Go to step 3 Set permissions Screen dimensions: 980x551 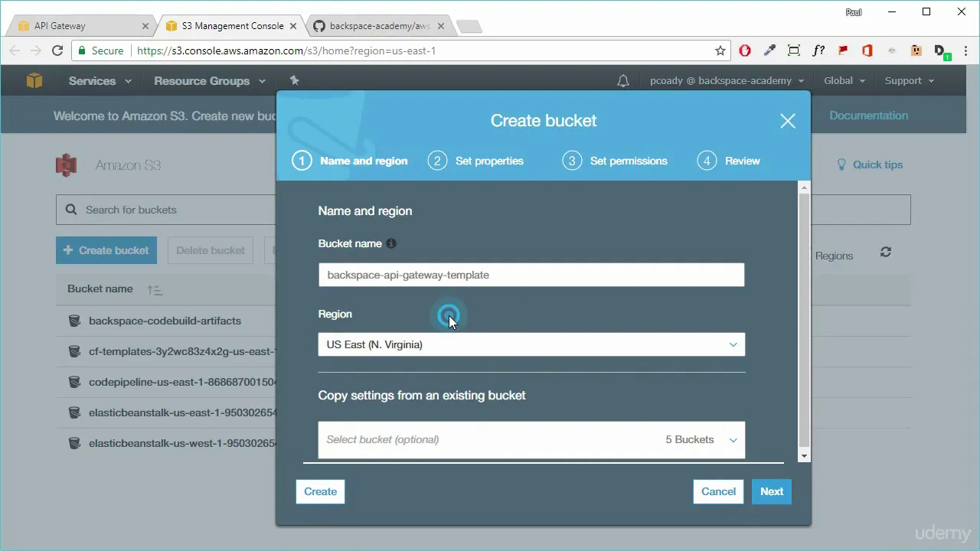click(616, 161)
